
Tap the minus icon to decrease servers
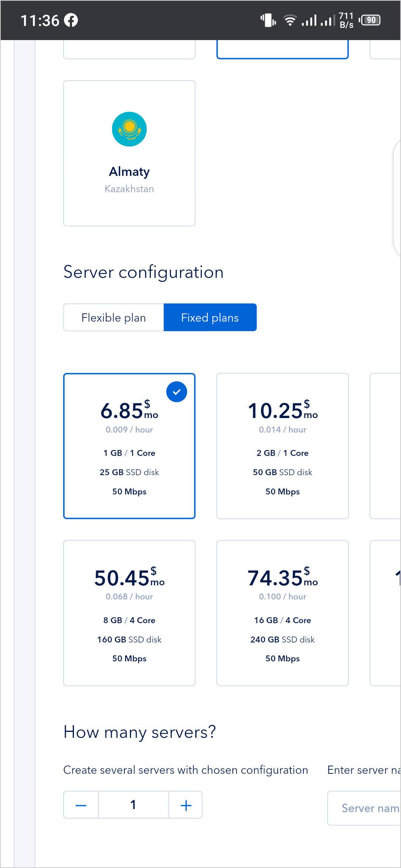coord(81,805)
